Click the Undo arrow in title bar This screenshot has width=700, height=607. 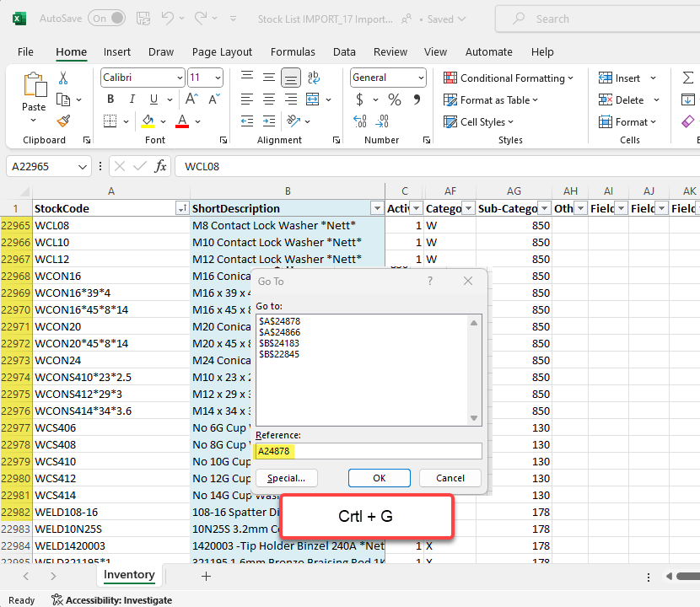(168, 18)
